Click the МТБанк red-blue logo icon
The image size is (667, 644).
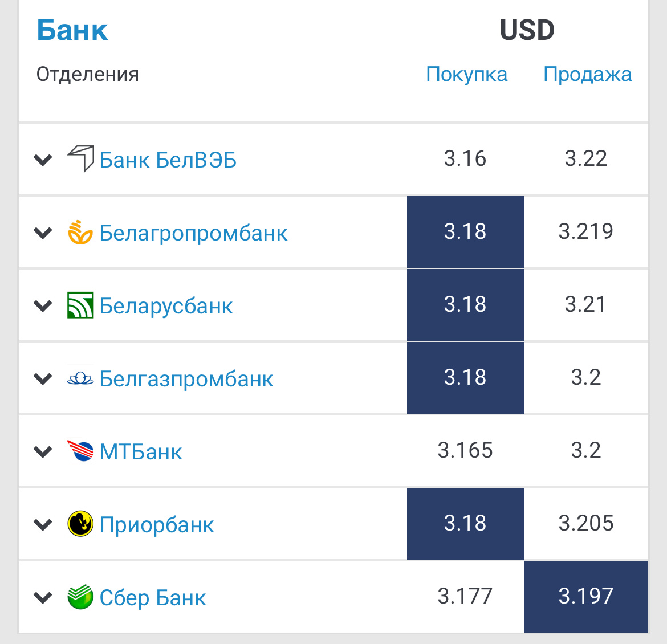[x=80, y=451]
